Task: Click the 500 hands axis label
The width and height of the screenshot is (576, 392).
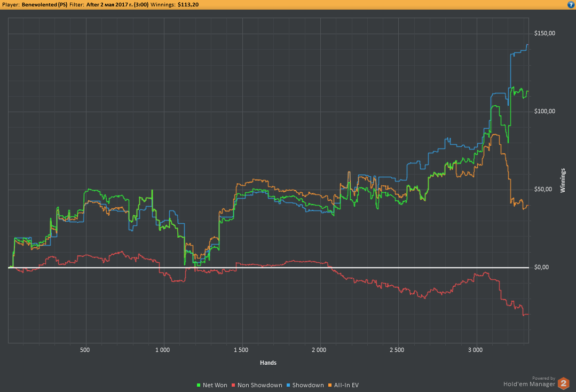Action: (x=85, y=350)
